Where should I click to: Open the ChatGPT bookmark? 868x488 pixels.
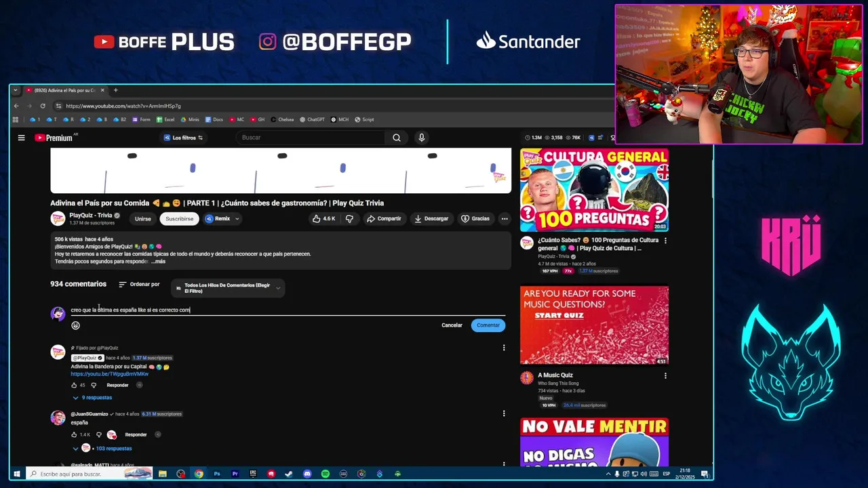(312, 119)
